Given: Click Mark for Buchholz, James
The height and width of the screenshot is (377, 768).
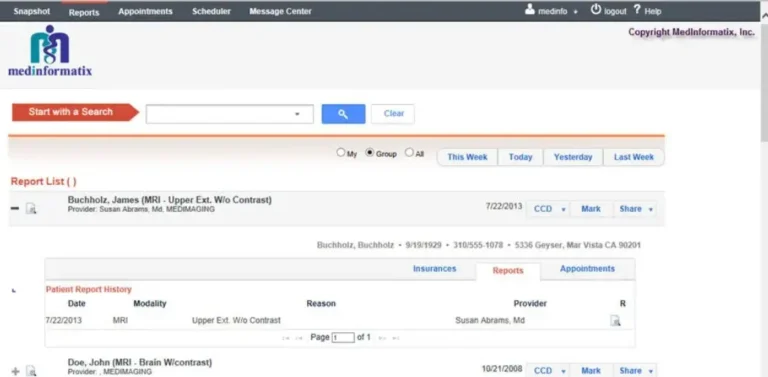Looking at the screenshot, I should 591,209.
